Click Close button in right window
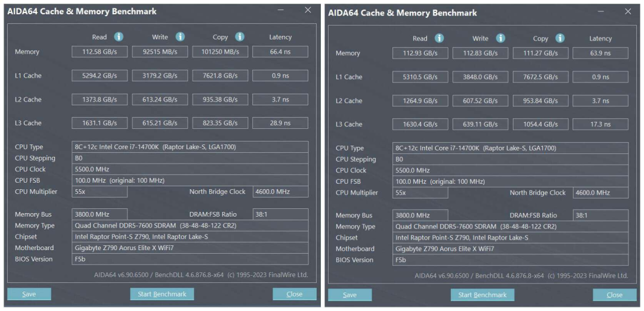Viewport: 644px width, 311px height. click(x=615, y=294)
